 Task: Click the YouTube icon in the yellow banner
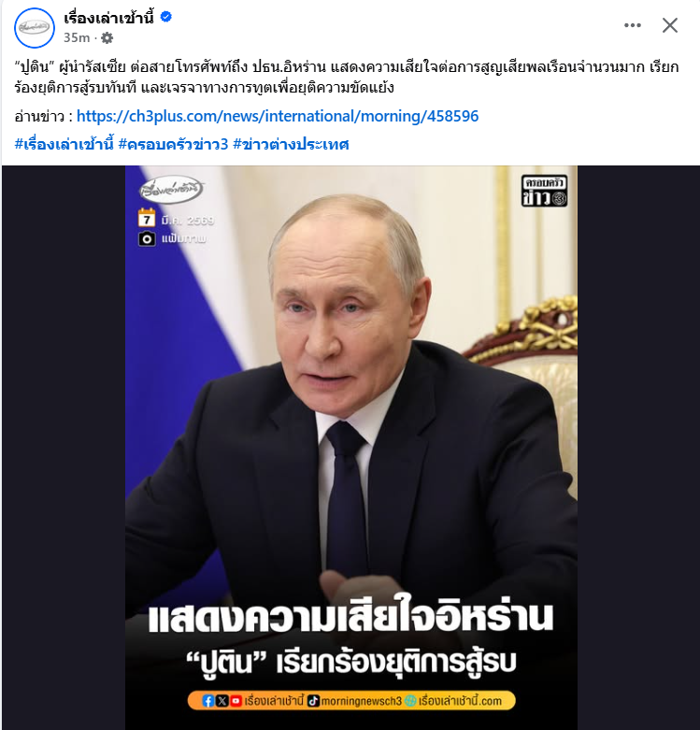tap(236, 701)
